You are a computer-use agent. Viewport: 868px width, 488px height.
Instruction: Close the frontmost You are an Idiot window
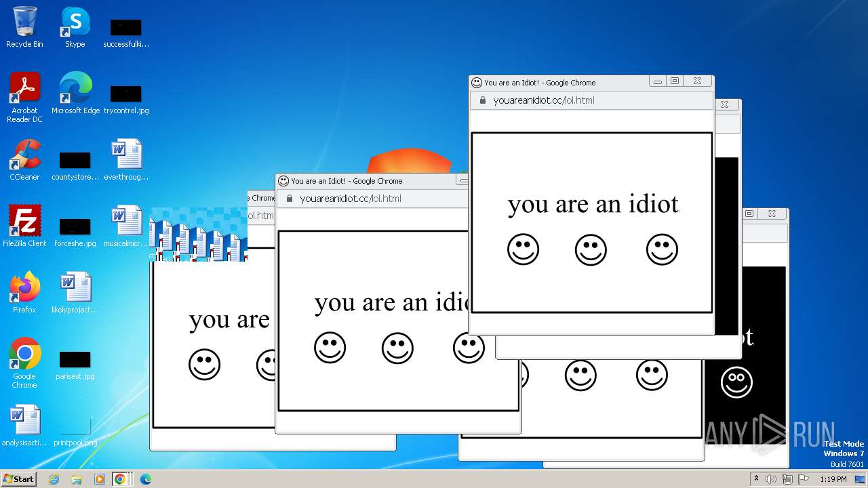coord(697,81)
